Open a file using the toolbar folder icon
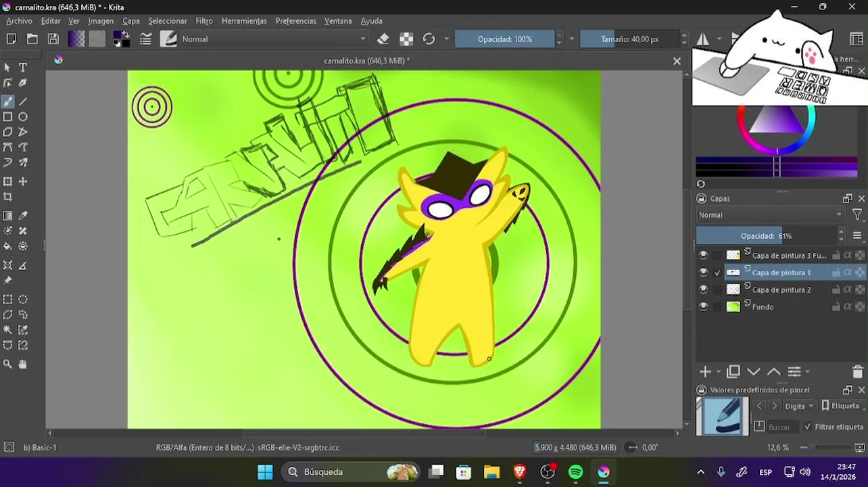This screenshot has width=868, height=487. [32, 39]
